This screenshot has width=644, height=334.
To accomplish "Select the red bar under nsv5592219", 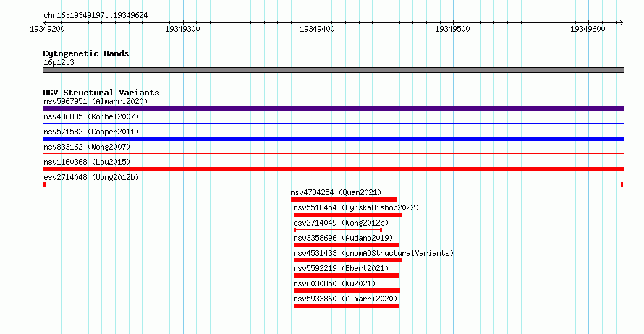I will tap(346, 275).
